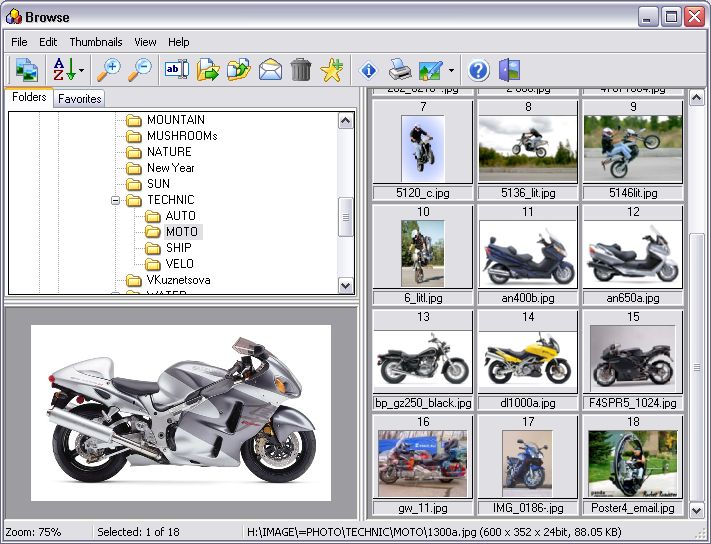Collapse the TECHNIC folder tree node

115,200
